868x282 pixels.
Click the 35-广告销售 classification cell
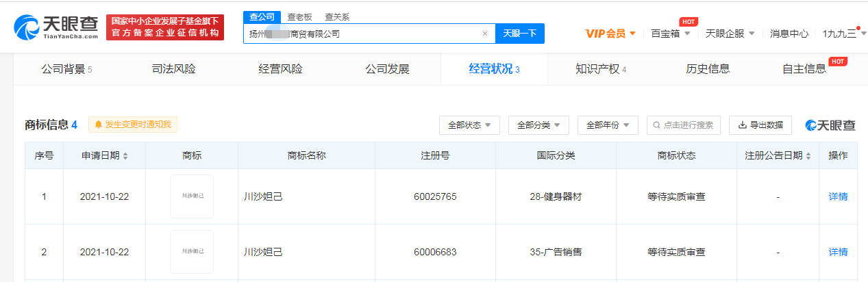[x=556, y=252]
